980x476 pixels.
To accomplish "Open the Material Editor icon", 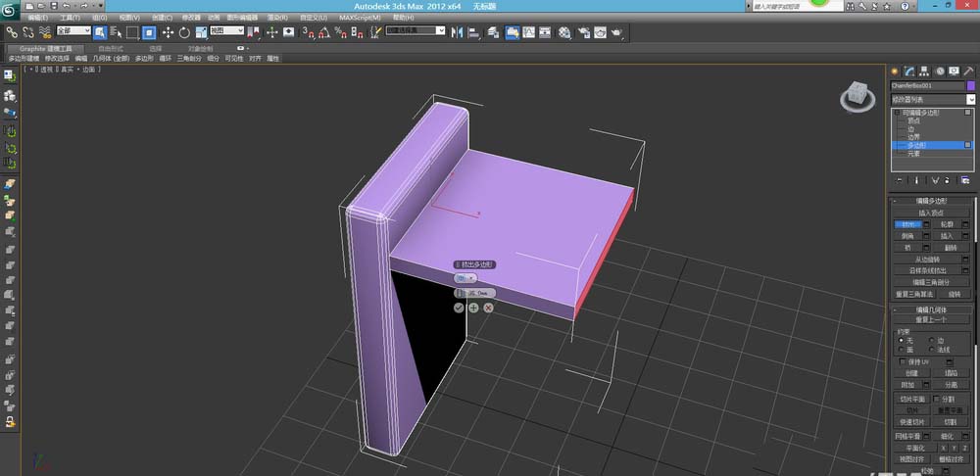I will (565, 32).
